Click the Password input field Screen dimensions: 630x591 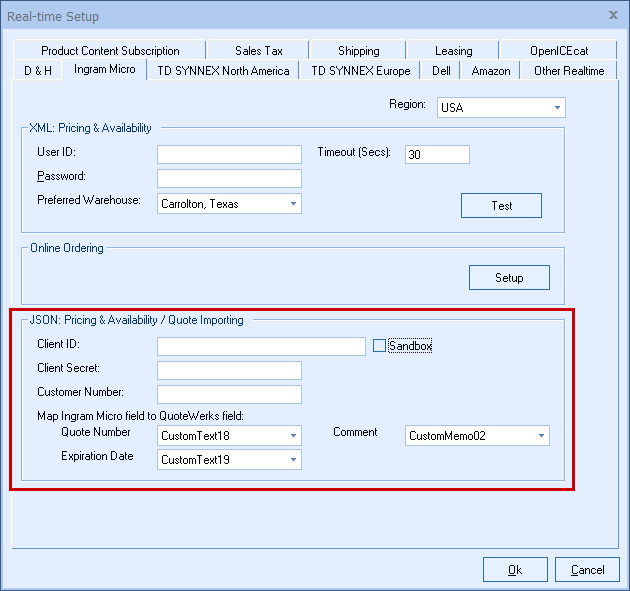coord(229,178)
